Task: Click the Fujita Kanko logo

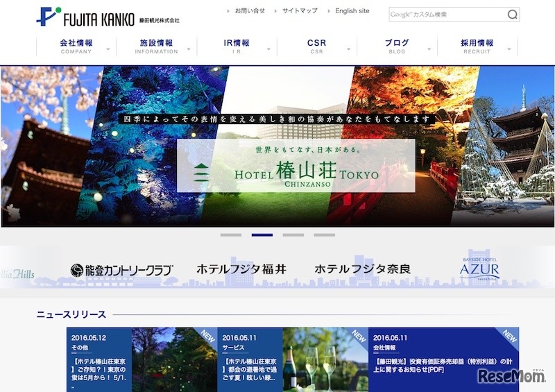Action: [108, 17]
